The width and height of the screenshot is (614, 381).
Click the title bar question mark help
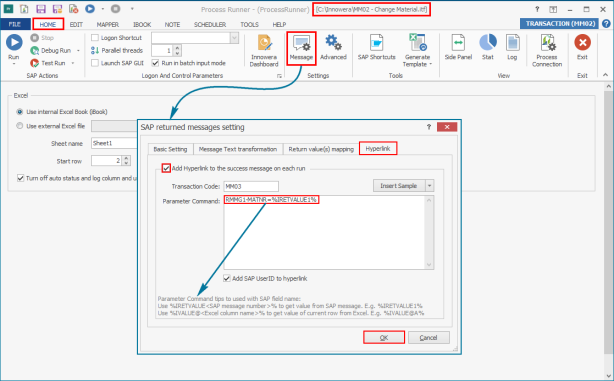pyautogui.click(x=537, y=9)
